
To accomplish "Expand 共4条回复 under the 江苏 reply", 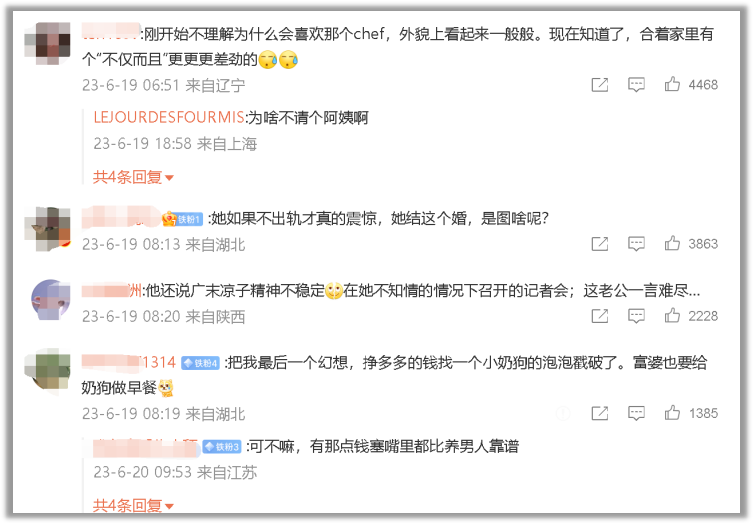I will 133,505.
